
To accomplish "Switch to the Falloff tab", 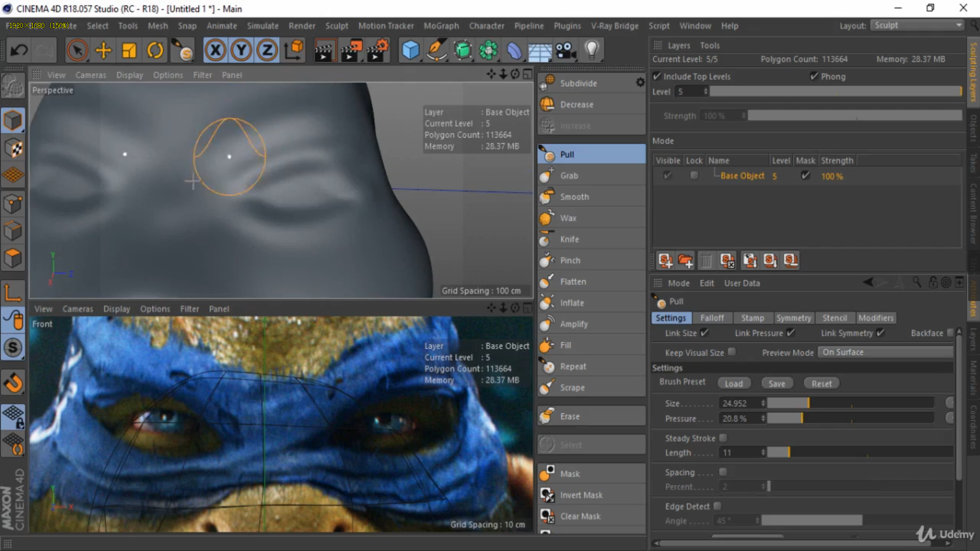I will tap(712, 318).
